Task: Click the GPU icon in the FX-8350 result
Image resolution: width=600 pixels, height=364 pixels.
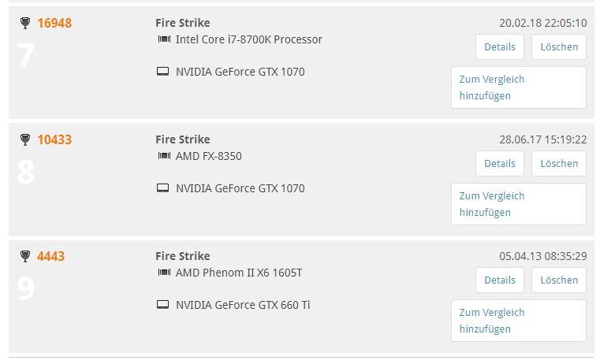Action: [163, 188]
